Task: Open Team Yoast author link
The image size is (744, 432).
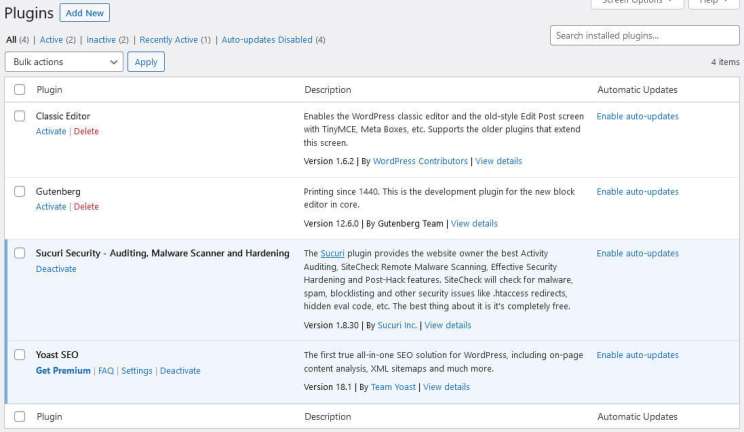Action: [393, 387]
